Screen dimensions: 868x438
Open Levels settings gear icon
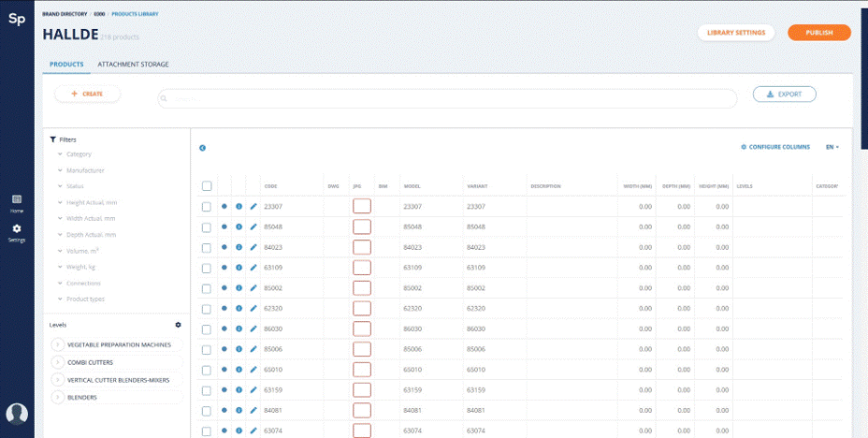click(178, 325)
